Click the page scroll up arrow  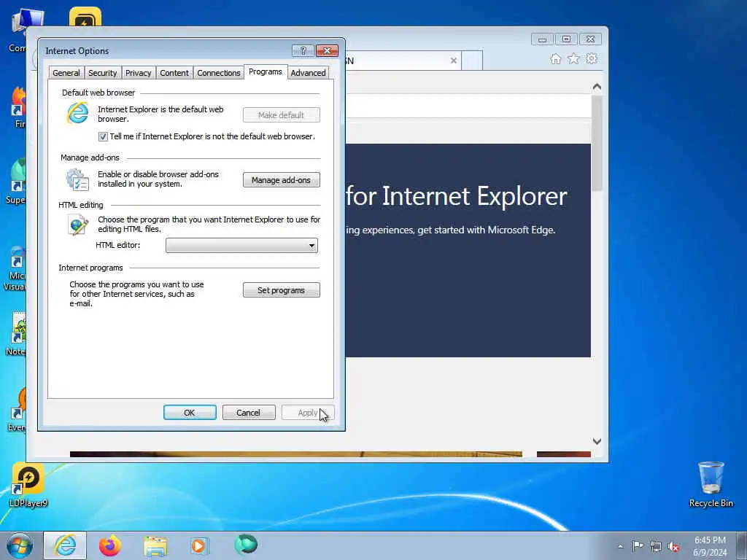pyautogui.click(x=597, y=87)
